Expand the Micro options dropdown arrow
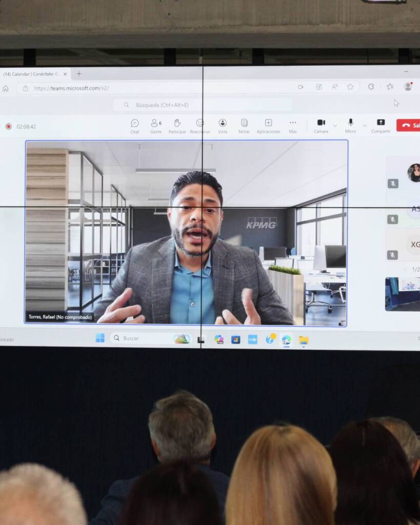 click(365, 125)
